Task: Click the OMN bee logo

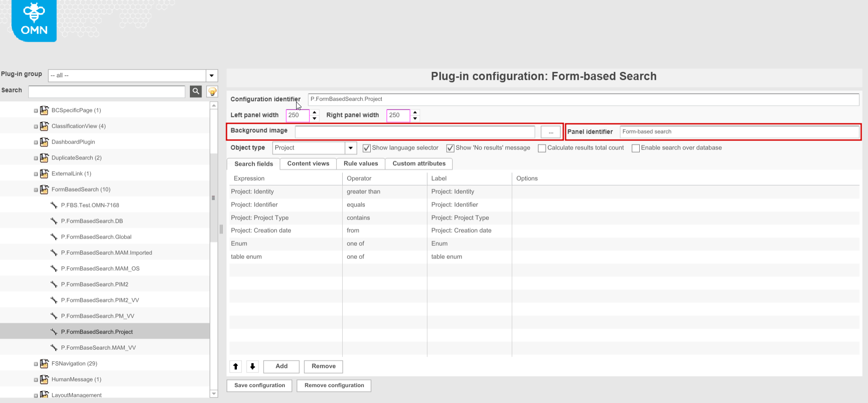Action: coord(34,21)
